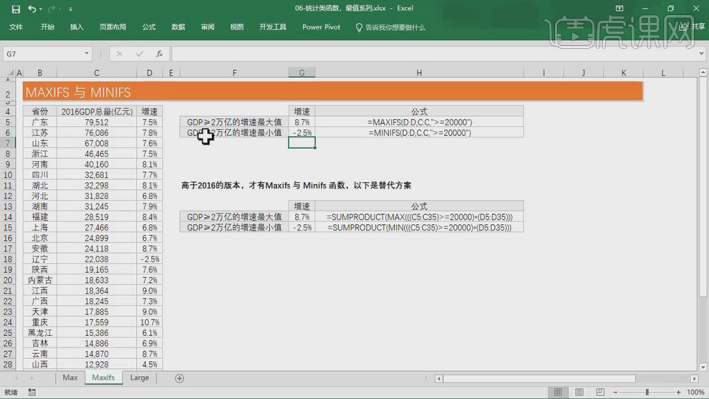Click the 100% zoom level text
Viewport: 709px width, 399px height.
coord(695,392)
